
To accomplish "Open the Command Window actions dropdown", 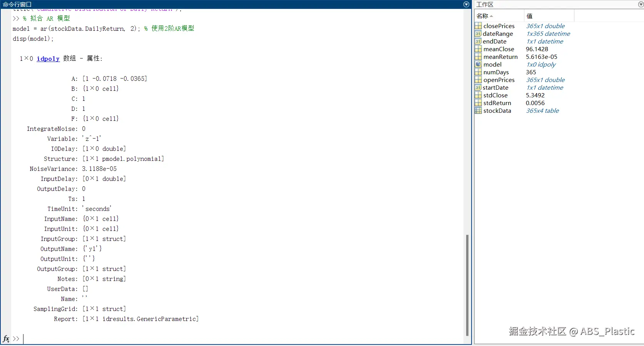I will [466, 4].
